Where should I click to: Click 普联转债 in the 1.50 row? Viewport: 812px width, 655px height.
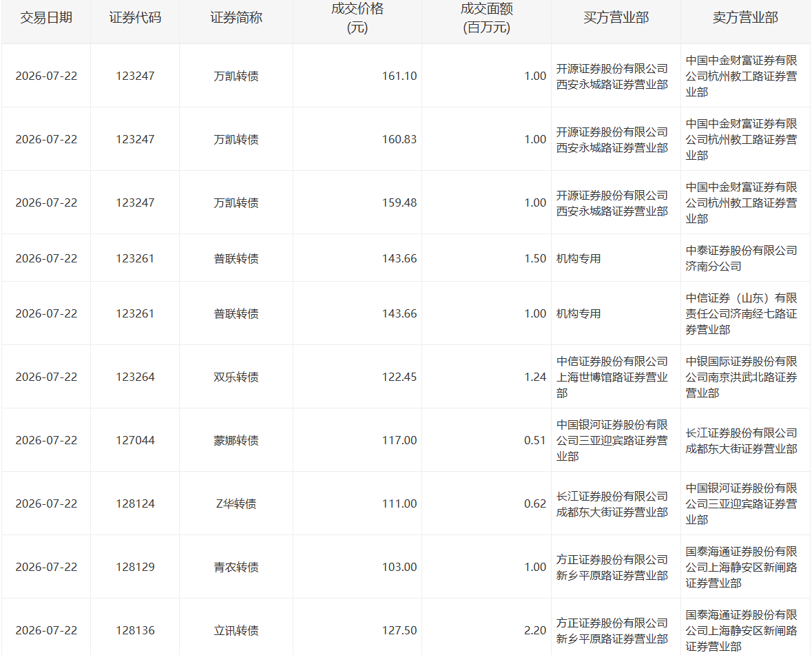(236, 258)
